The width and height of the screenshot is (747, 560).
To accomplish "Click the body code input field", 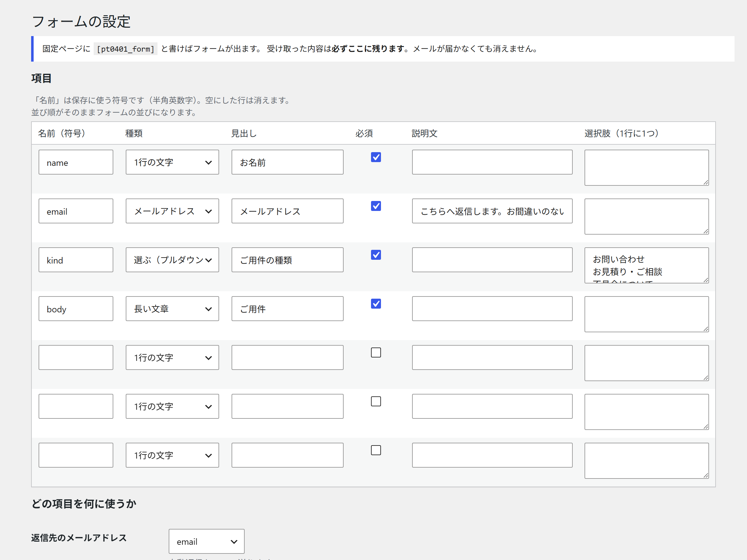I will [x=76, y=309].
